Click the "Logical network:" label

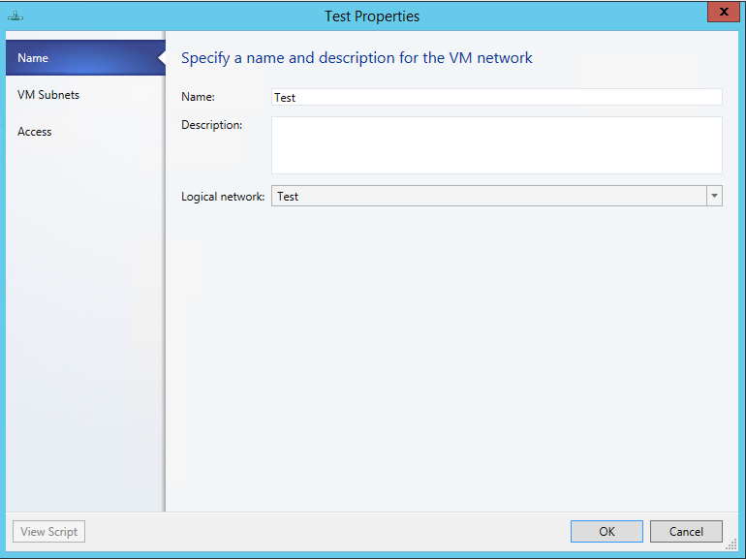(x=223, y=197)
